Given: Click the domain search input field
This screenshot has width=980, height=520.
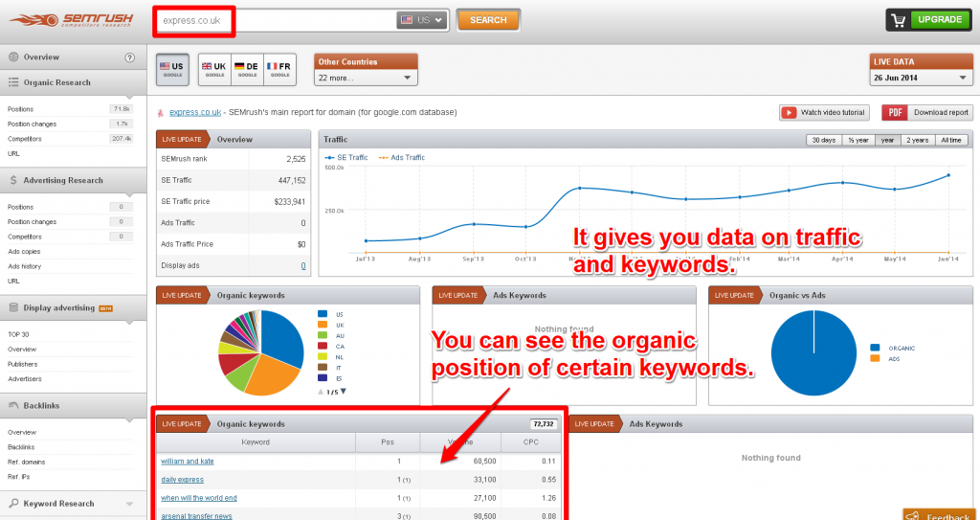Looking at the screenshot, I should [275, 20].
